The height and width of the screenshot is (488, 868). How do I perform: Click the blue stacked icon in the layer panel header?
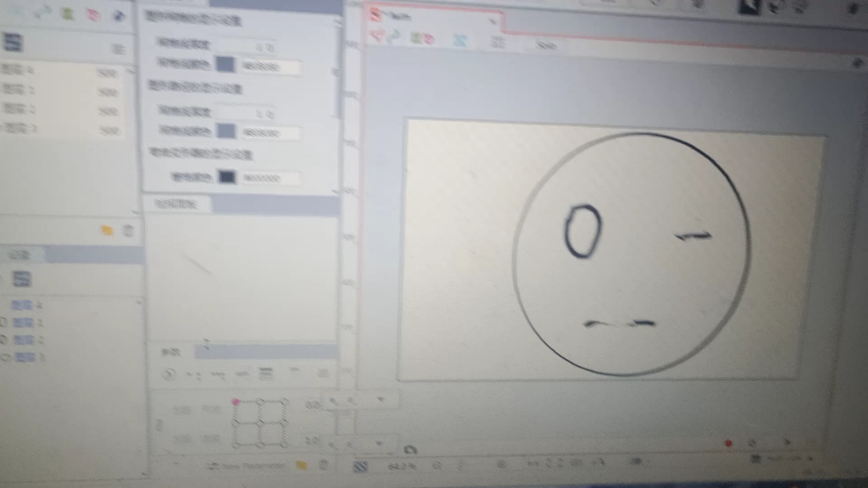tap(21, 279)
